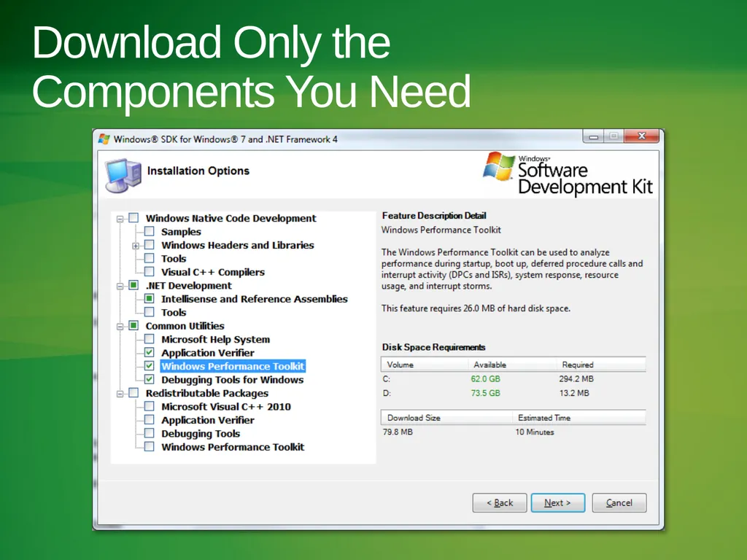
Task: Click the installer computer icon beside Installation Options
Action: tap(123, 175)
